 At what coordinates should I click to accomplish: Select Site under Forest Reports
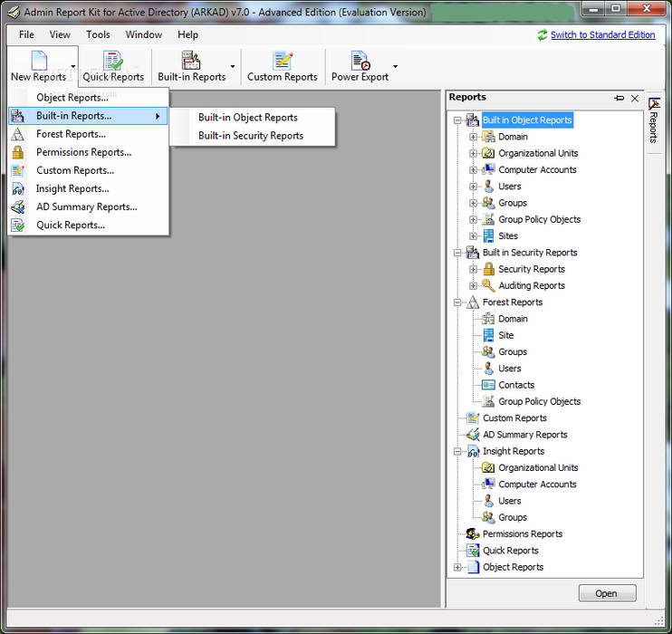pyautogui.click(x=505, y=335)
